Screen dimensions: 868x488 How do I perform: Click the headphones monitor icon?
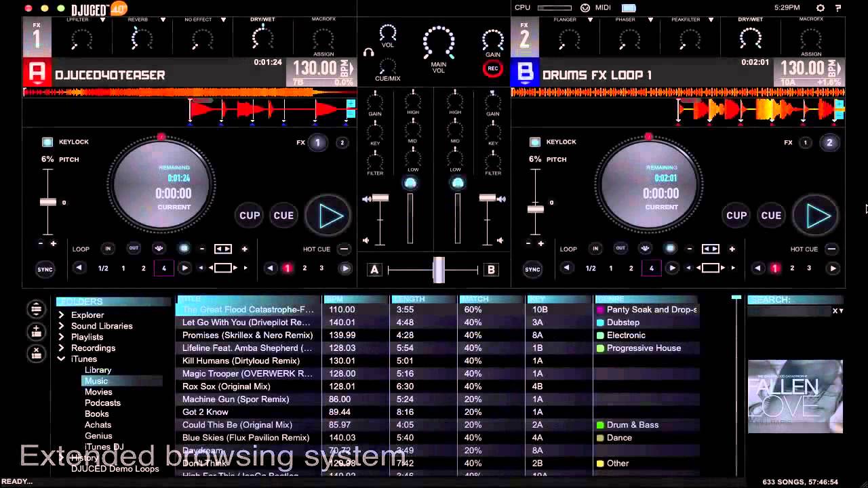(x=369, y=52)
